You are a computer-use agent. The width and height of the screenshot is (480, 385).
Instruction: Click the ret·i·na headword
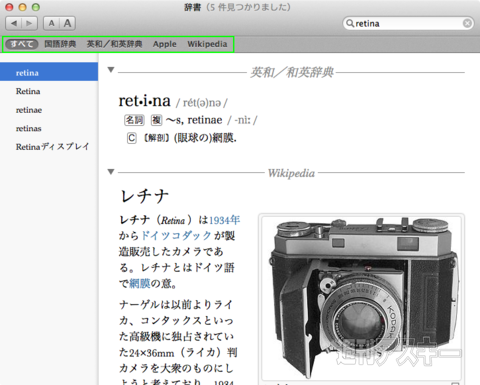[145, 101]
